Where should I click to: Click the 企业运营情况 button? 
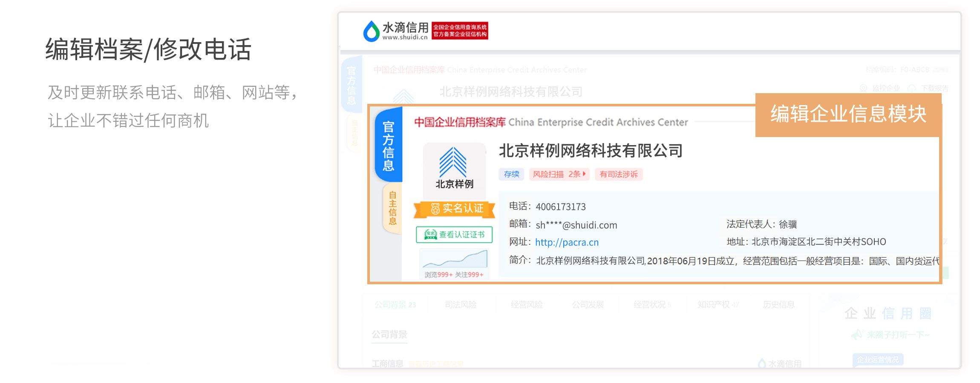coord(878,360)
